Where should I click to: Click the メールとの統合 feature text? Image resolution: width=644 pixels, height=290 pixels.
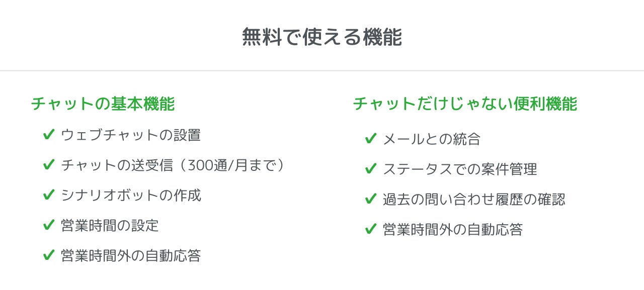pyautogui.click(x=432, y=139)
